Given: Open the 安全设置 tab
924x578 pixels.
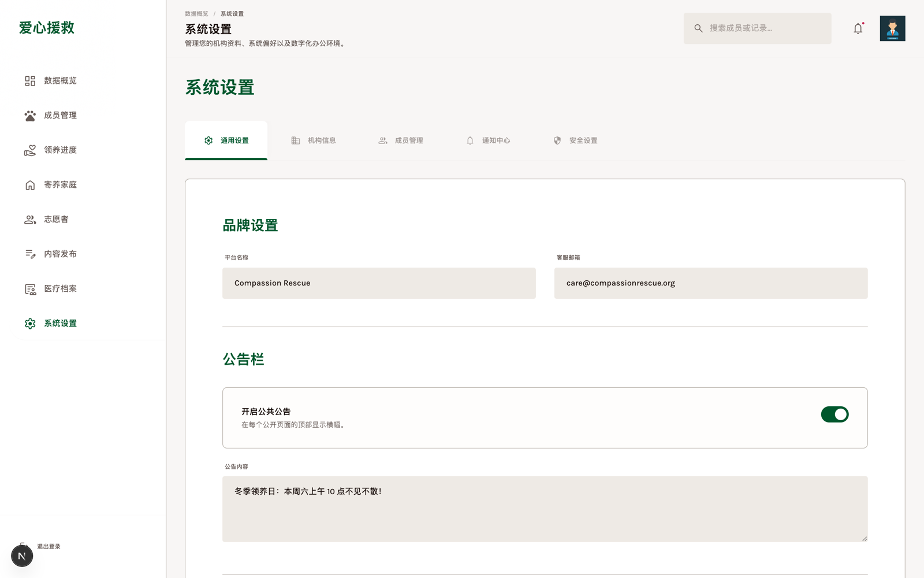Looking at the screenshot, I should (575, 140).
